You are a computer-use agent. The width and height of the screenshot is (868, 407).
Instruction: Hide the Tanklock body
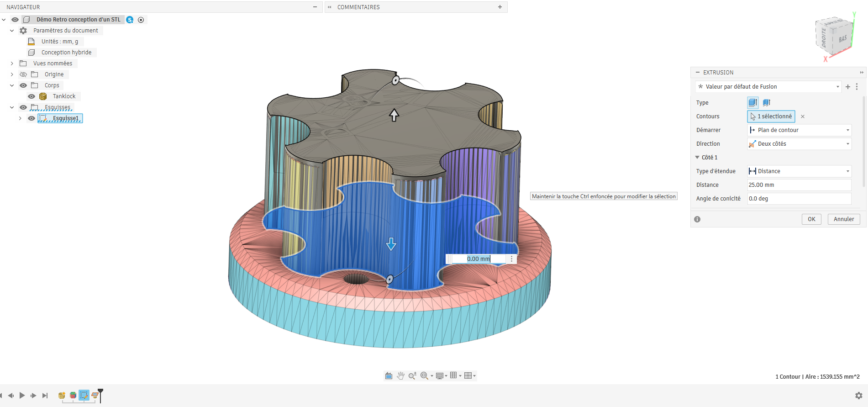(x=32, y=96)
